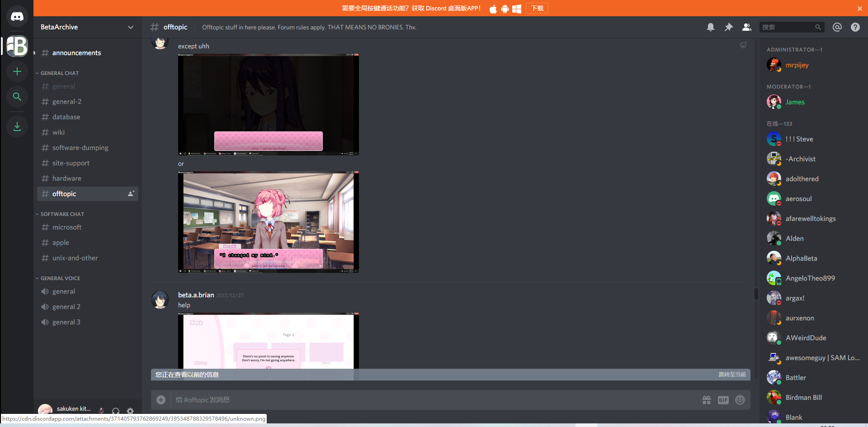Open mrpijey administrator profile
Image resolution: width=868 pixels, height=427 pixels.
click(x=813, y=65)
